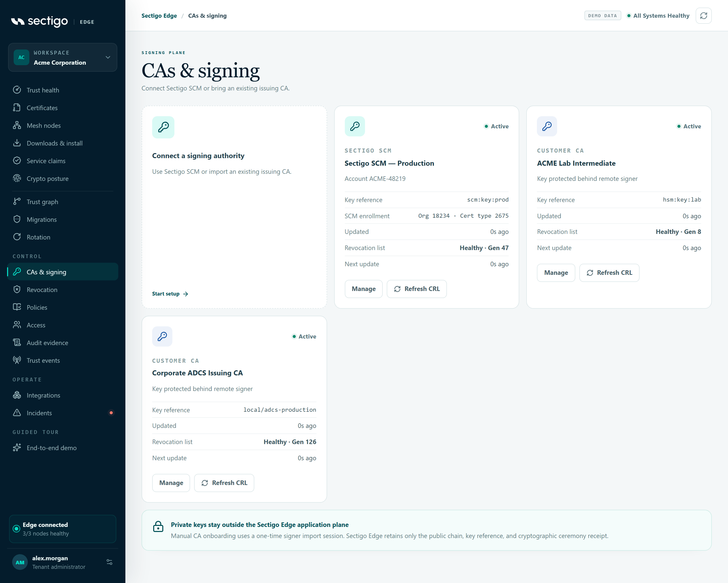The width and height of the screenshot is (728, 583).
Task: Select the Migrations shield icon
Action: (17, 219)
